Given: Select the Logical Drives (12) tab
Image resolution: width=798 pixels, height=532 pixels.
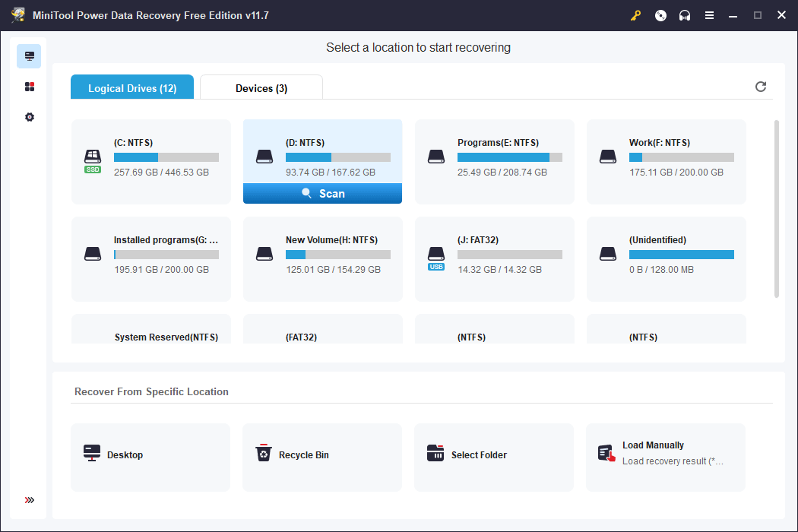Looking at the screenshot, I should coord(132,88).
